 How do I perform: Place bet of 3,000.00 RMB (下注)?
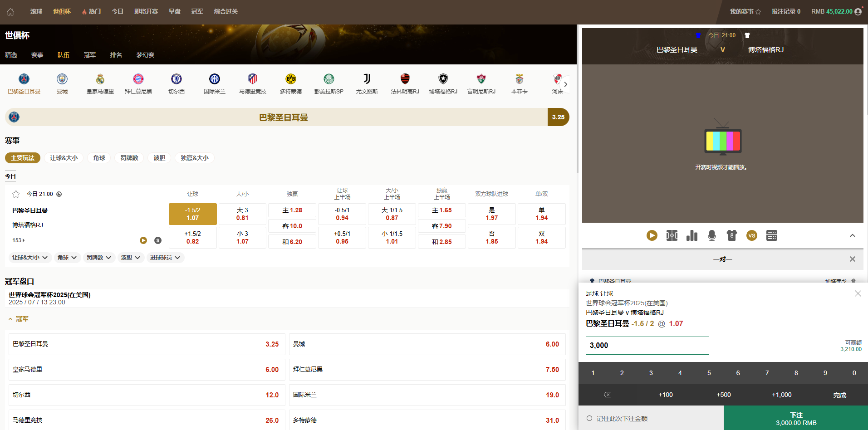tap(796, 418)
